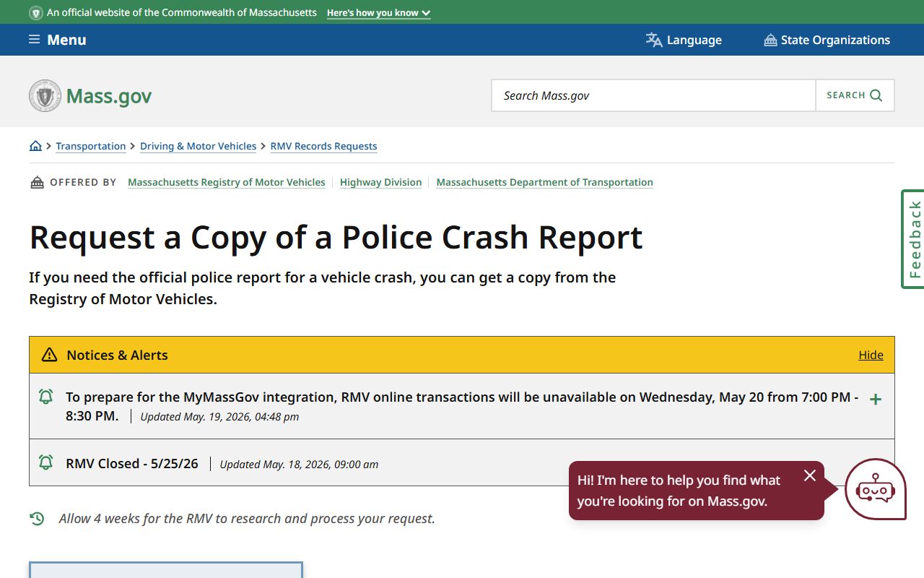Click "Allow 4 weeks for the RMV" note

point(247,519)
